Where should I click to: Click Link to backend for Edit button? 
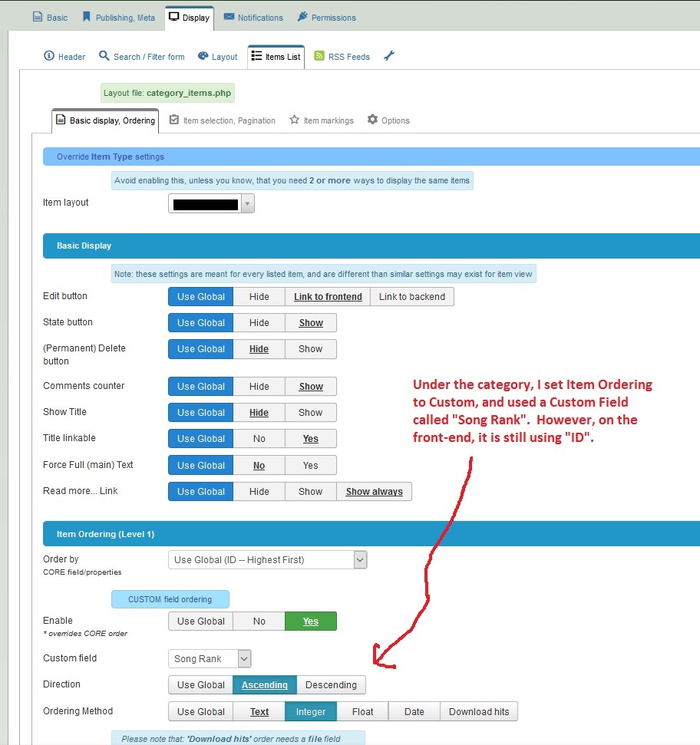click(x=411, y=297)
